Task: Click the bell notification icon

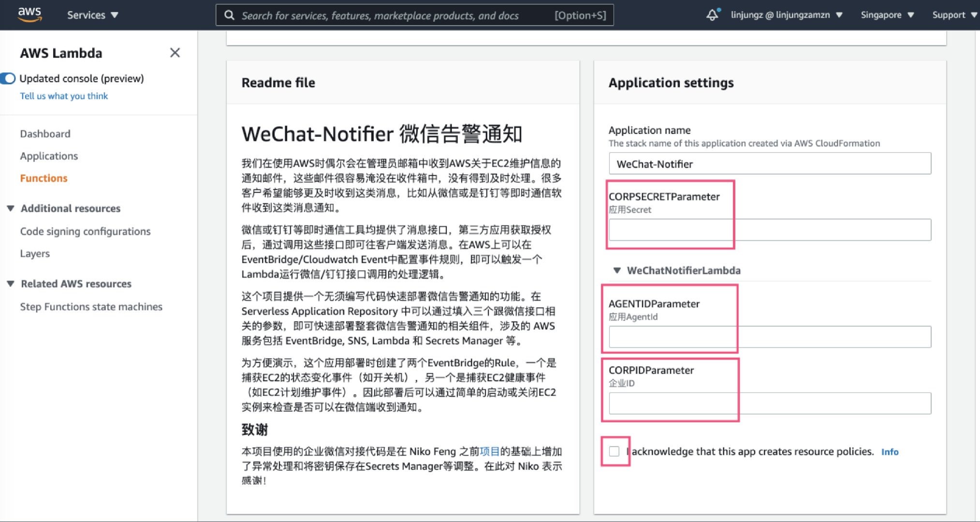Action: pyautogui.click(x=712, y=14)
